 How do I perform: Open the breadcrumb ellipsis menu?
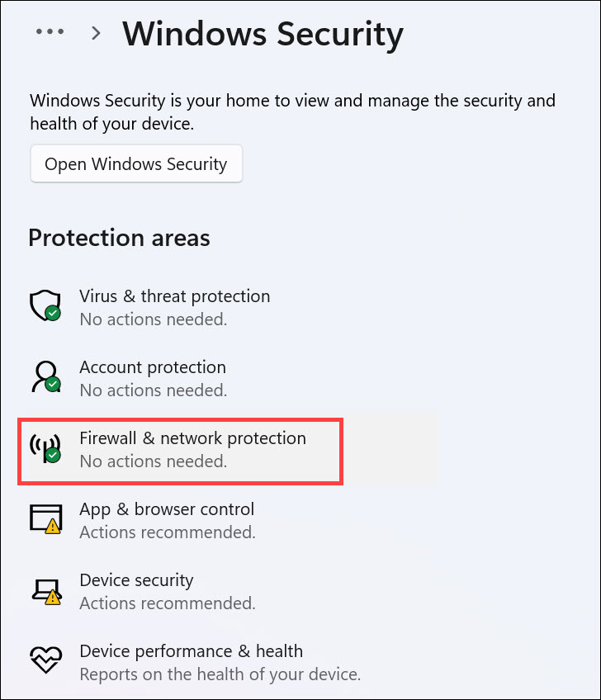50,32
